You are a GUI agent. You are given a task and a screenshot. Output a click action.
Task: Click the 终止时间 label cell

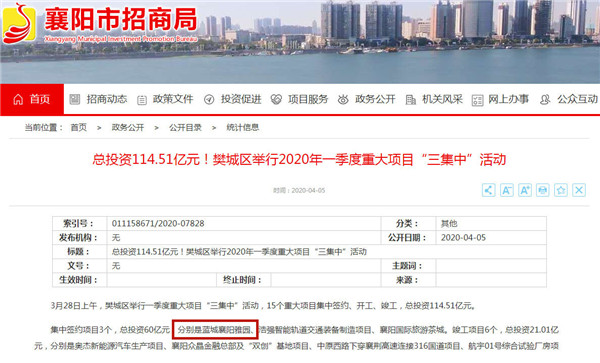(243, 280)
